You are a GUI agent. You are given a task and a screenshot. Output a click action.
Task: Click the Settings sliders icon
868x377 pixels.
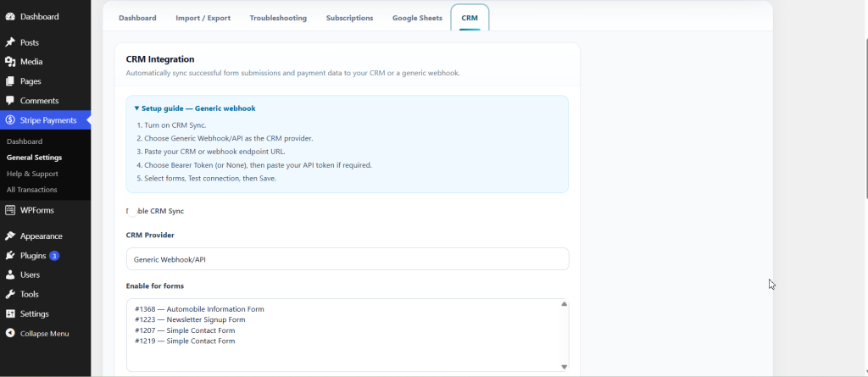point(10,314)
